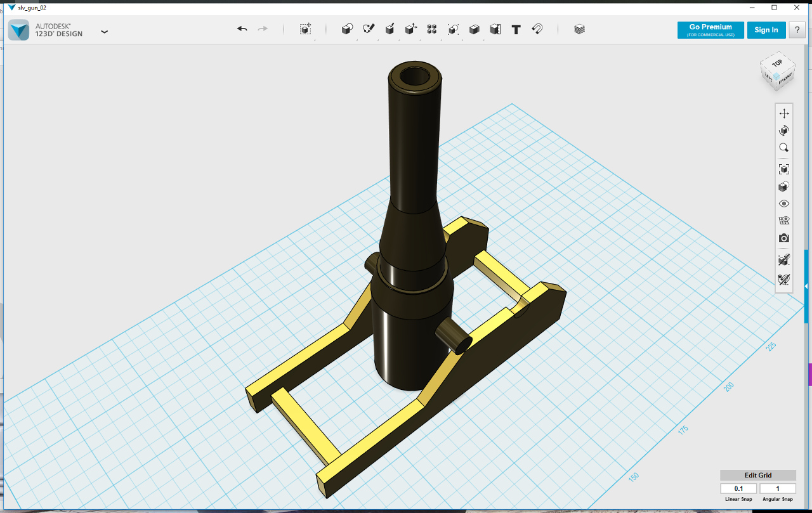Screen dimensions: 812x513
Task: Click the "Angular Snap" label
Action: click(x=778, y=499)
